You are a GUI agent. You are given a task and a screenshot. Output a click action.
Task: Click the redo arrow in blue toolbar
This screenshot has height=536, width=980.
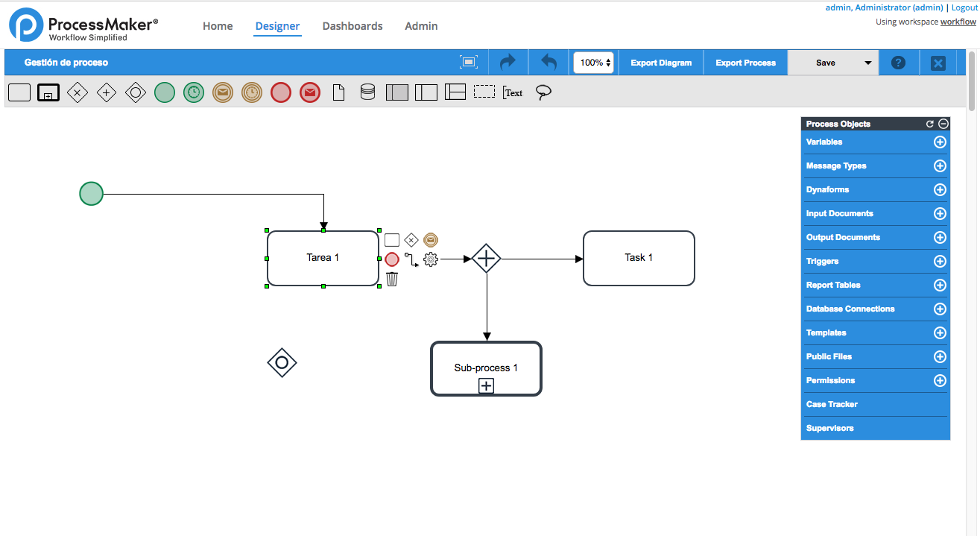pyautogui.click(x=508, y=63)
